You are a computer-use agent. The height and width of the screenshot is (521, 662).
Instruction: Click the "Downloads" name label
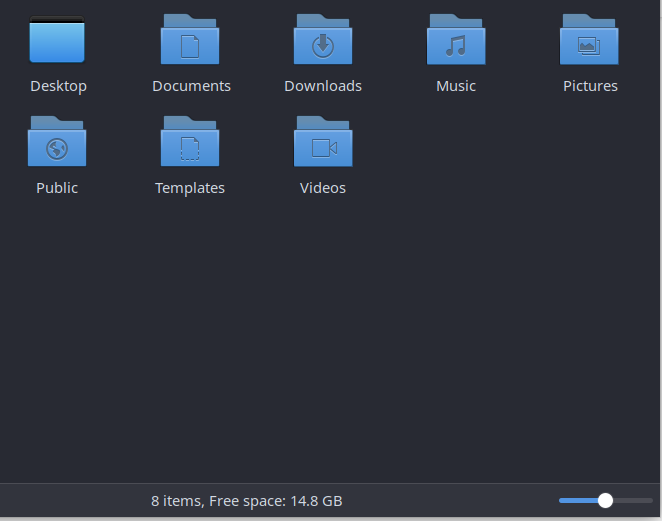(323, 86)
